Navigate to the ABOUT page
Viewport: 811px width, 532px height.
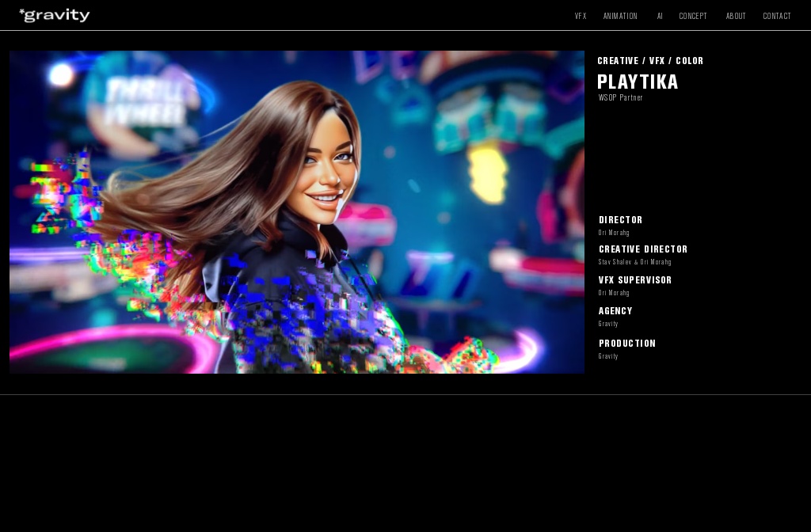736,16
